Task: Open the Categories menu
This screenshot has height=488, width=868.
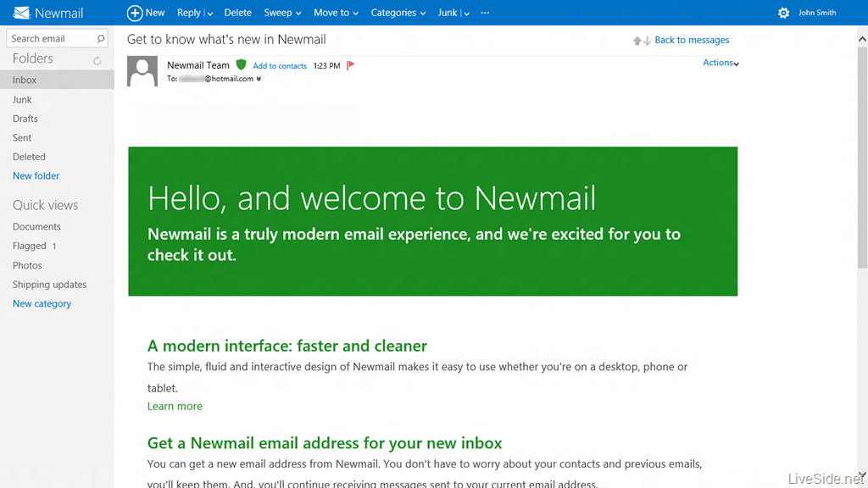Action: tap(398, 13)
